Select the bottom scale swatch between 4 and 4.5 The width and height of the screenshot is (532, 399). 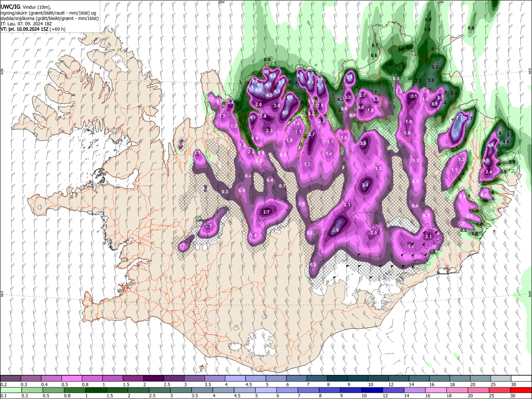(x=223, y=390)
